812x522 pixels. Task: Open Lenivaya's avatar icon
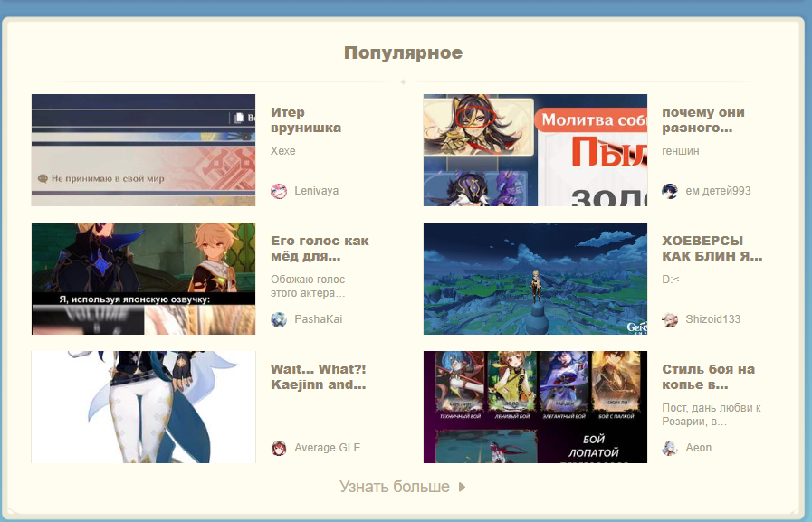279,191
